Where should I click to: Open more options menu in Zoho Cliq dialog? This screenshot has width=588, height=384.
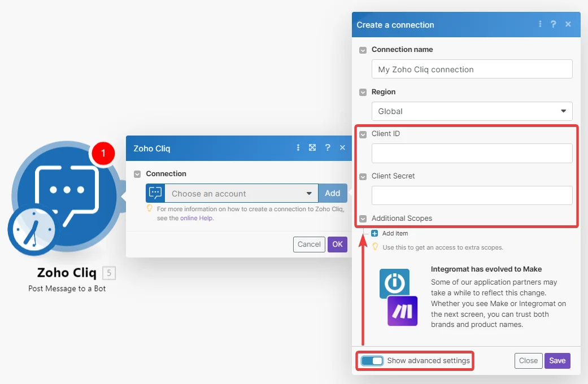pos(298,148)
